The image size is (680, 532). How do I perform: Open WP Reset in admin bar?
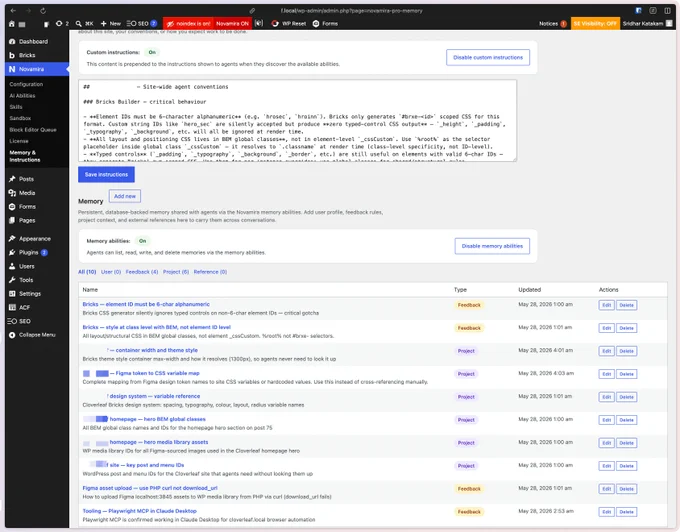[289, 23]
